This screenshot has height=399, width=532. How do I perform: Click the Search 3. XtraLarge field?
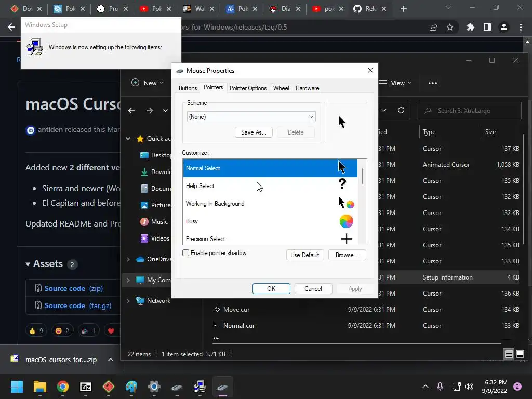tap(469, 111)
